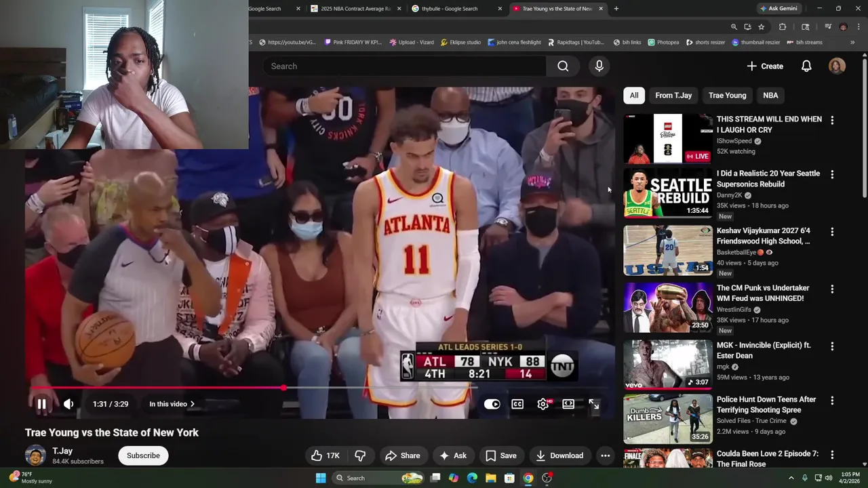The height and width of the screenshot is (488, 868).
Task: Open the T.Jay channel avatar
Action: point(35,455)
